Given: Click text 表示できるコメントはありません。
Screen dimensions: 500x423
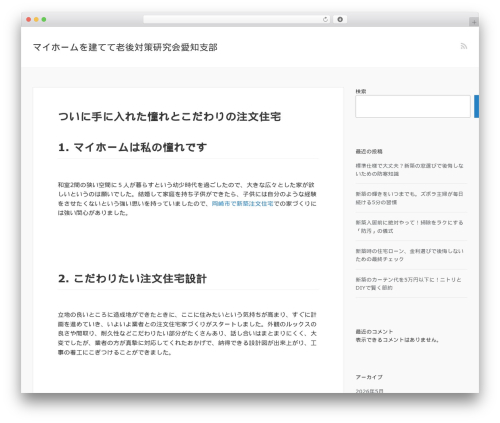Looking at the screenshot, I should click(397, 340).
